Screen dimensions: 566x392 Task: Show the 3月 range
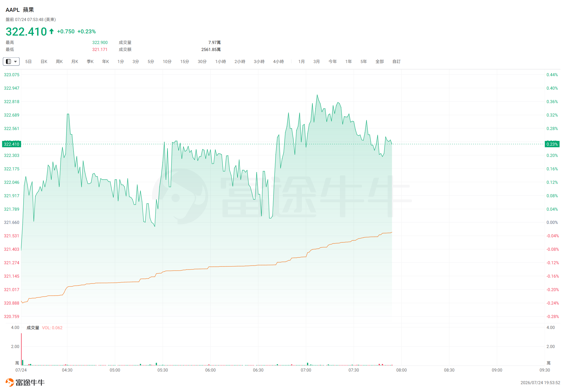click(317, 61)
